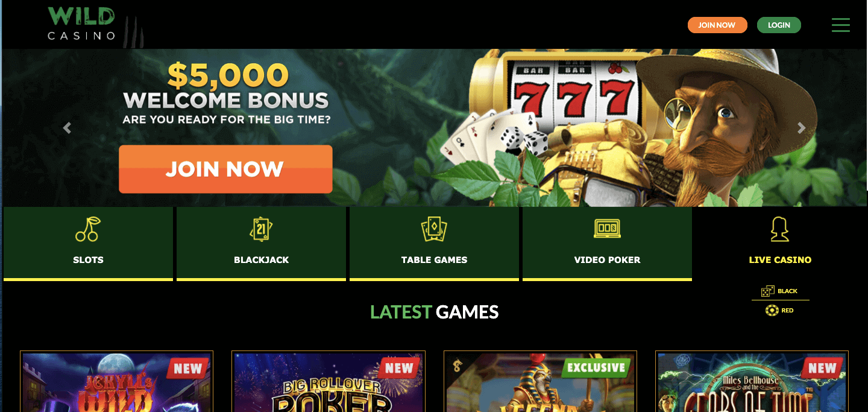Advance to next banner slide

801,128
